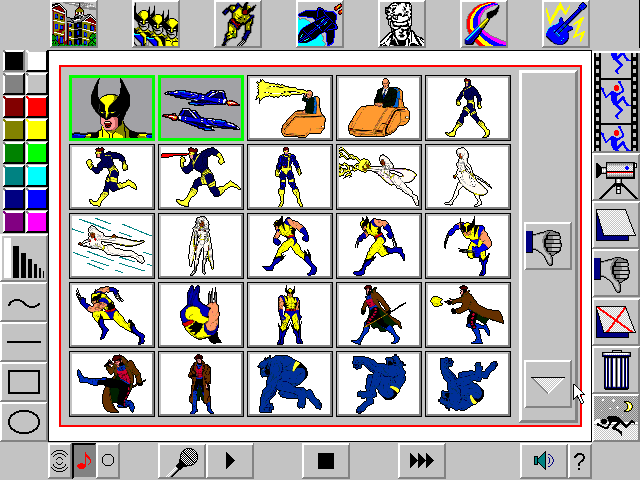Toggle the speaker sound button
Screen dimensions: 640x480
[x=544, y=461]
